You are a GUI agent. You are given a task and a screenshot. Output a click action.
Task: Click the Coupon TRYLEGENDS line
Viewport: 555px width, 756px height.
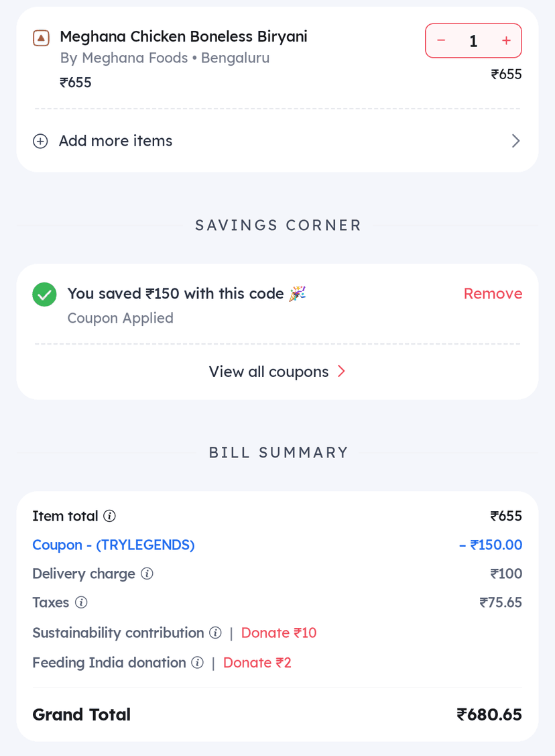click(113, 545)
